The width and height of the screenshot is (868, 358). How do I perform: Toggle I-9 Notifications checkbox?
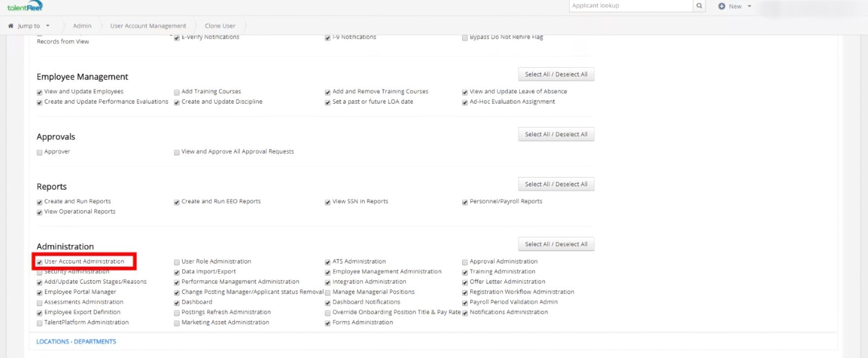tap(328, 38)
